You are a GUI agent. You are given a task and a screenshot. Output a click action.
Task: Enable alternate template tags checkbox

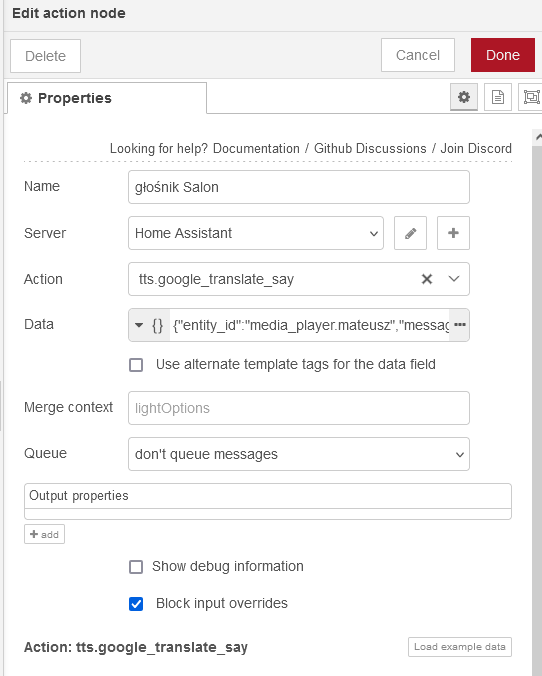[136, 365]
